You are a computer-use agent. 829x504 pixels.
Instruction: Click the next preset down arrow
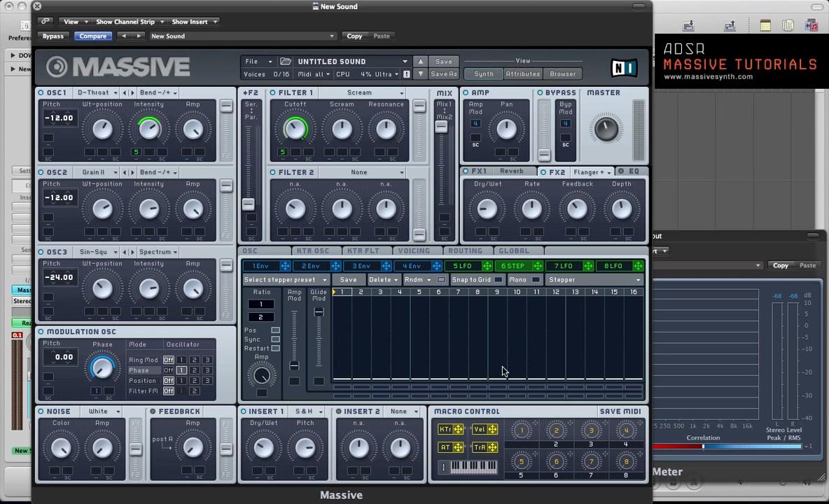point(420,74)
